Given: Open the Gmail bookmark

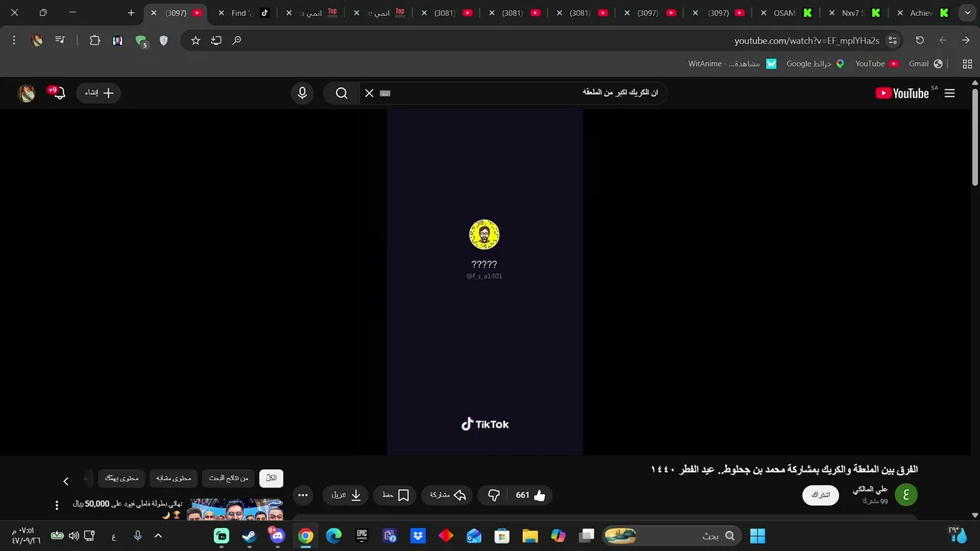Looking at the screenshot, I should click(926, 64).
